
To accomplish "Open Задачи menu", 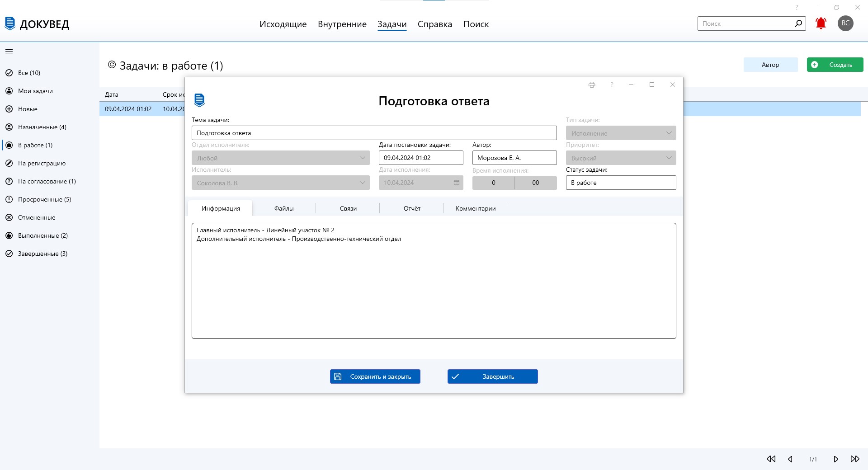I will click(392, 24).
